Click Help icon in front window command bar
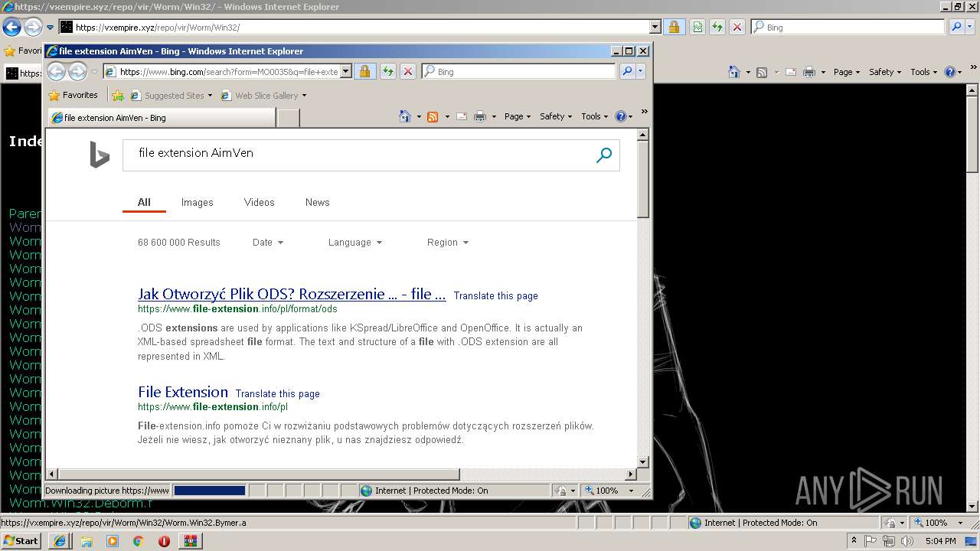 click(621, 116)
